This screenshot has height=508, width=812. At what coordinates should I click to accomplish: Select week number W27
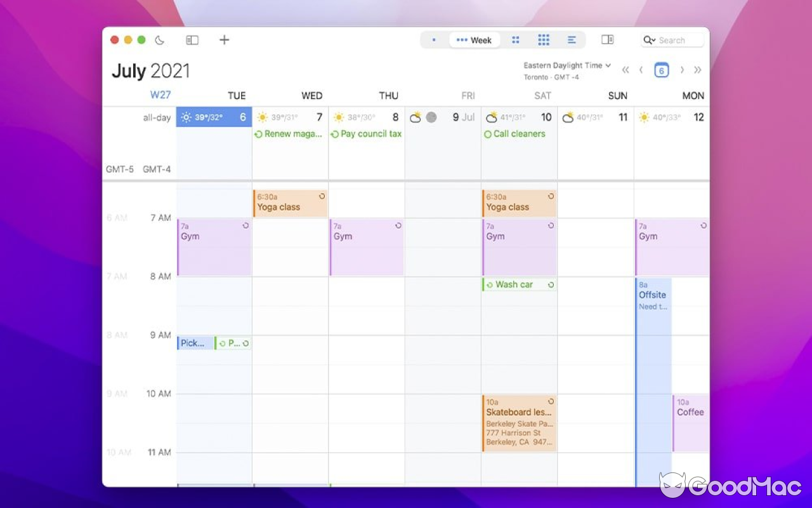coord(161,95)
